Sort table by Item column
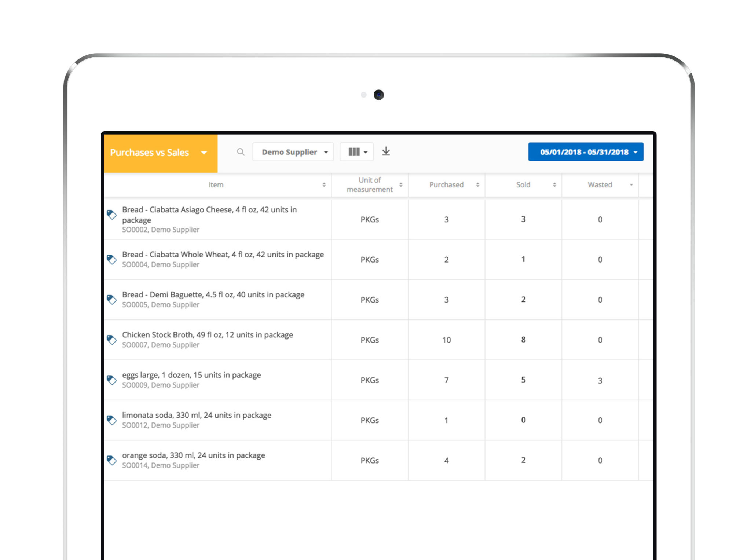The width and height of the screenshot is (751, 560). 216,185
